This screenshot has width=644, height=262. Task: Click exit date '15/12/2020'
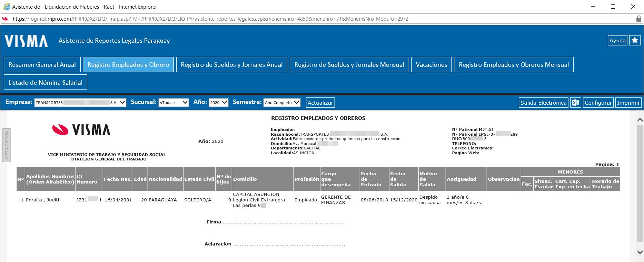404,200
